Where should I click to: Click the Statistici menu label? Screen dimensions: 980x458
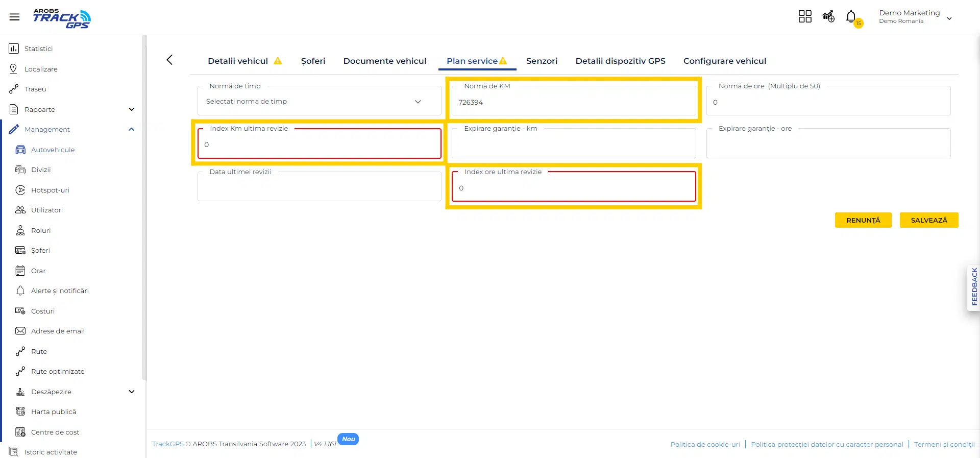pyautogui.click(x=39, y=49)
